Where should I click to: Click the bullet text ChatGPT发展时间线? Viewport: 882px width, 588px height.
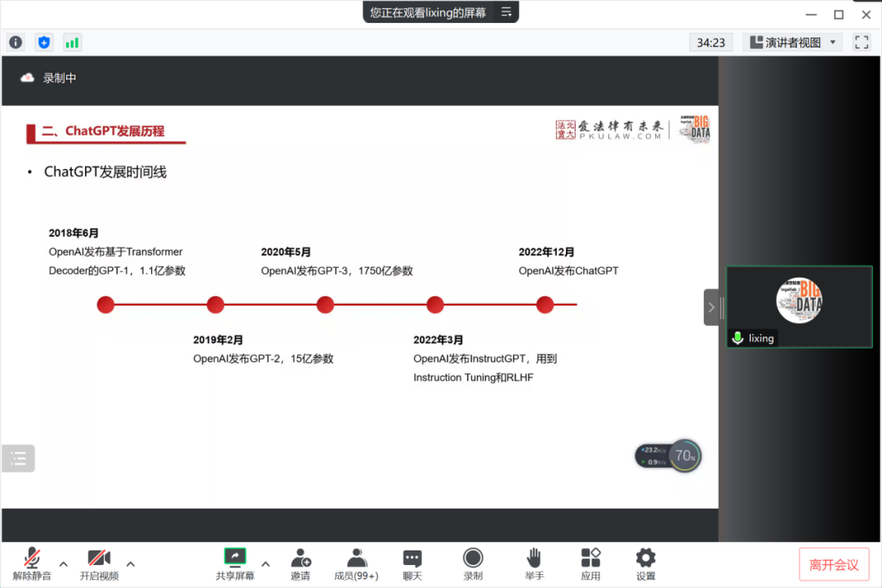(105, 172)
